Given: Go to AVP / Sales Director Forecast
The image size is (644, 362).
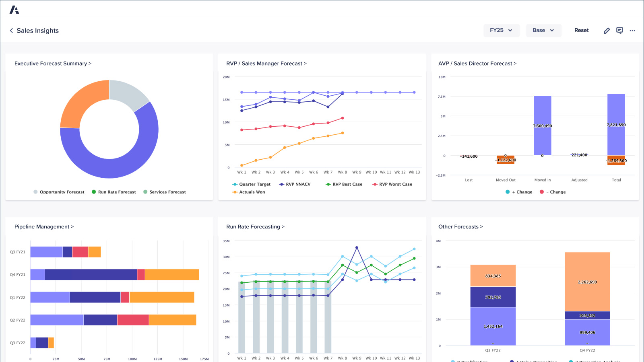Looking at the screenshot, I should click(477, 64).
